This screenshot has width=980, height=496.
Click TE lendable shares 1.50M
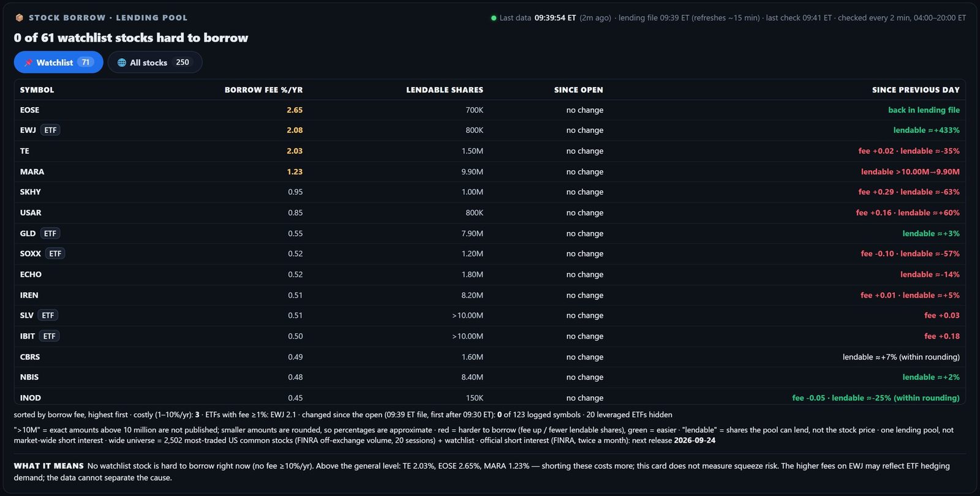pyautogui.click(x=472, y=151)
